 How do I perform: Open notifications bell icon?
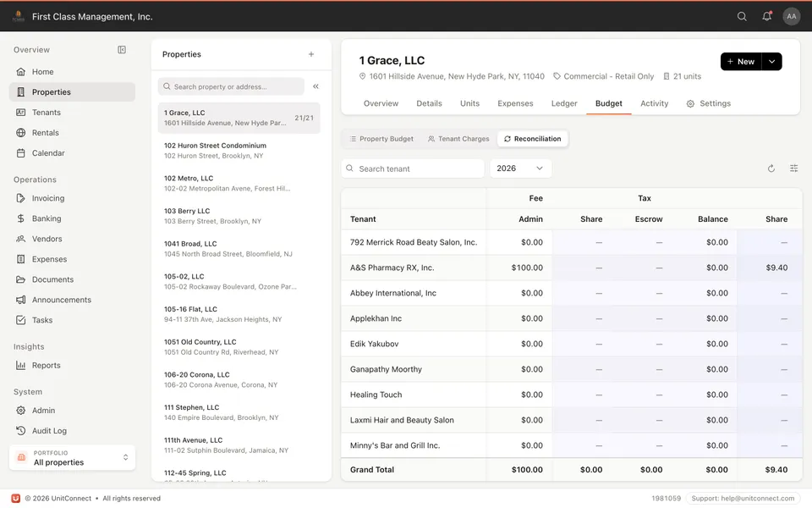coord(767,17)
